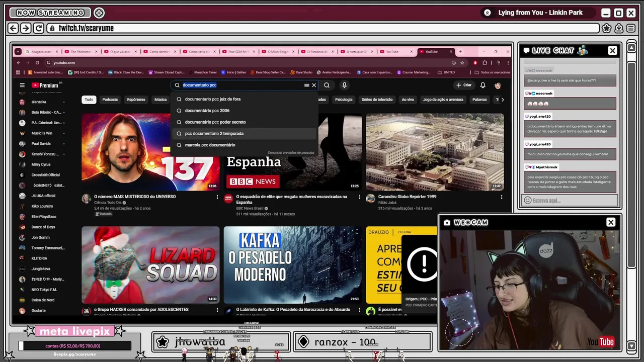The height and width of the screenshot is (362, 644).
Task: Click the twitch.tv/scaryume address bar
Action: click(322, 28)
